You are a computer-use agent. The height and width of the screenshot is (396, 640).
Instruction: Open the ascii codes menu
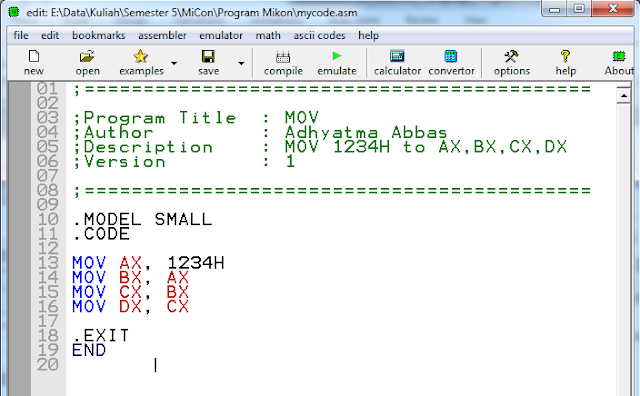[x=319, y=36]
